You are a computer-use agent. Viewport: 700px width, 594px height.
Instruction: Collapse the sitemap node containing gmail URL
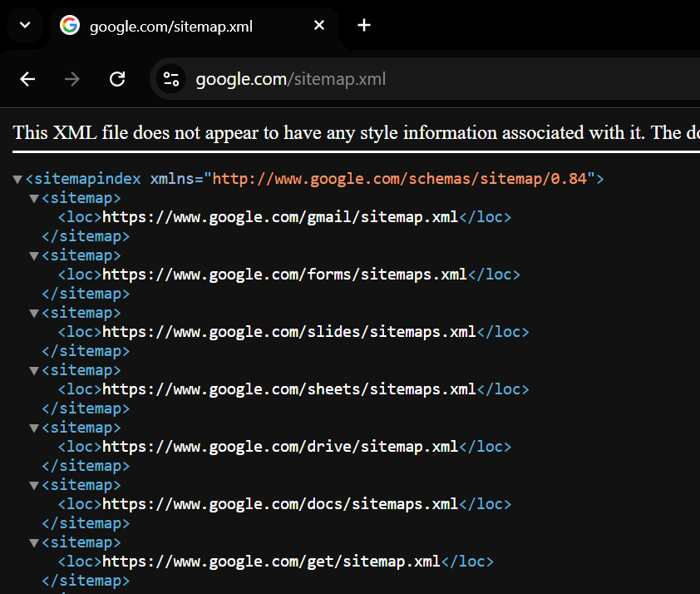[x=34, y=199]
